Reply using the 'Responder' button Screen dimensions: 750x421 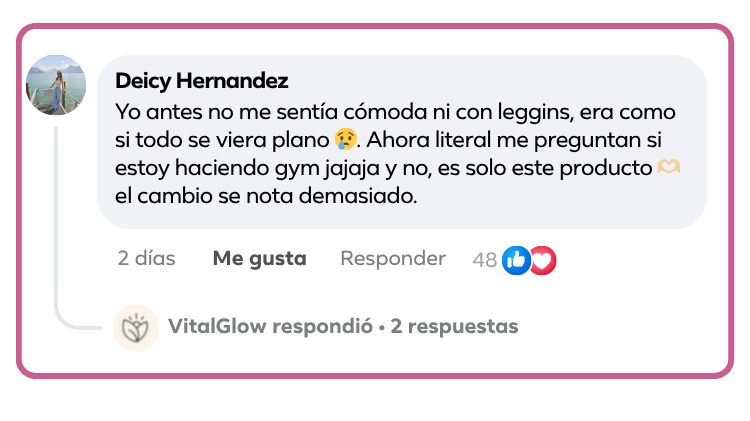point(393,259)
